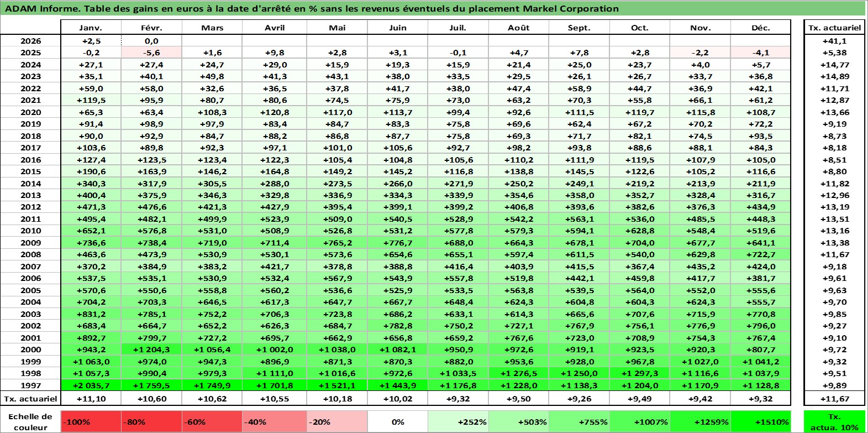Click the "Tx. actuariel" bottom row label
This screenshot has width=868, height=433.
click(30, 399)
